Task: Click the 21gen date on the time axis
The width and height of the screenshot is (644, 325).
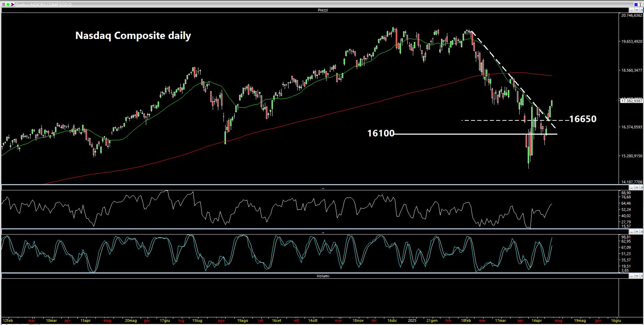Action: (432, 320)
